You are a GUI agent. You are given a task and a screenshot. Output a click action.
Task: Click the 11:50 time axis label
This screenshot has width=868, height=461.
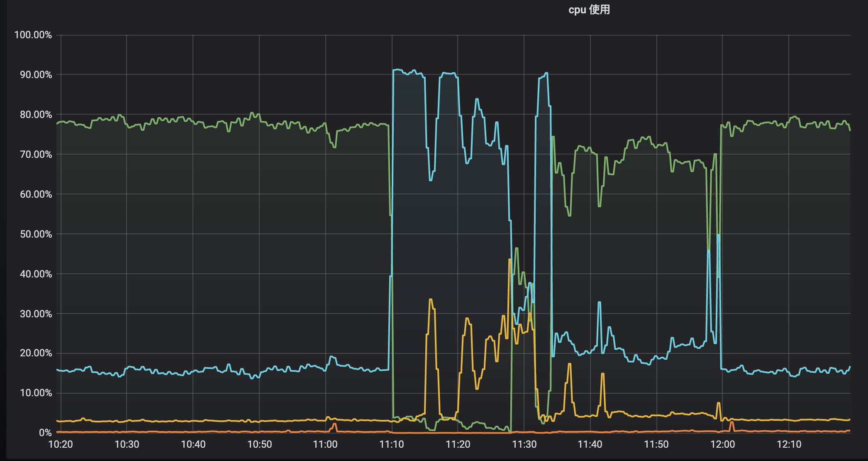pyautogui.click(x=656, y=444)
